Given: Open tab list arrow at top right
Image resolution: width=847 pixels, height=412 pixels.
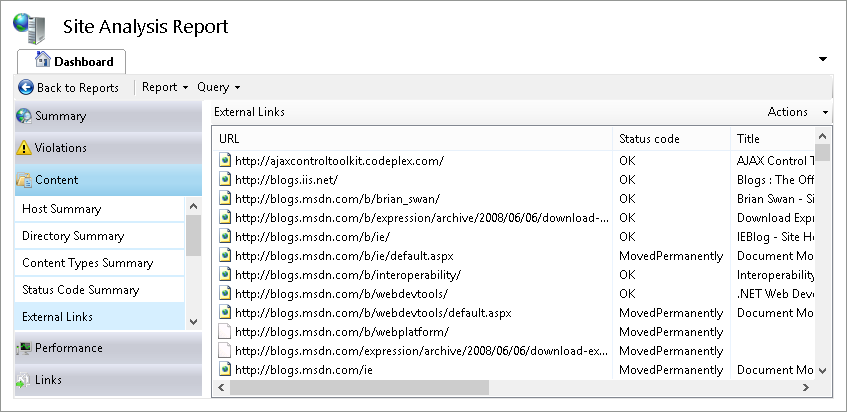Looking at the screenshot, I should [x=822, y=61].
